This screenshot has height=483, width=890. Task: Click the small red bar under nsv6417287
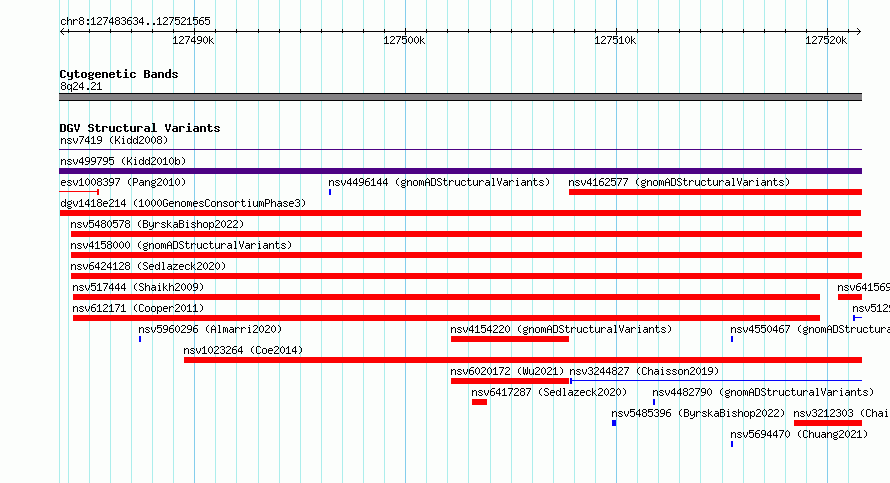click(x=479, y=402)
